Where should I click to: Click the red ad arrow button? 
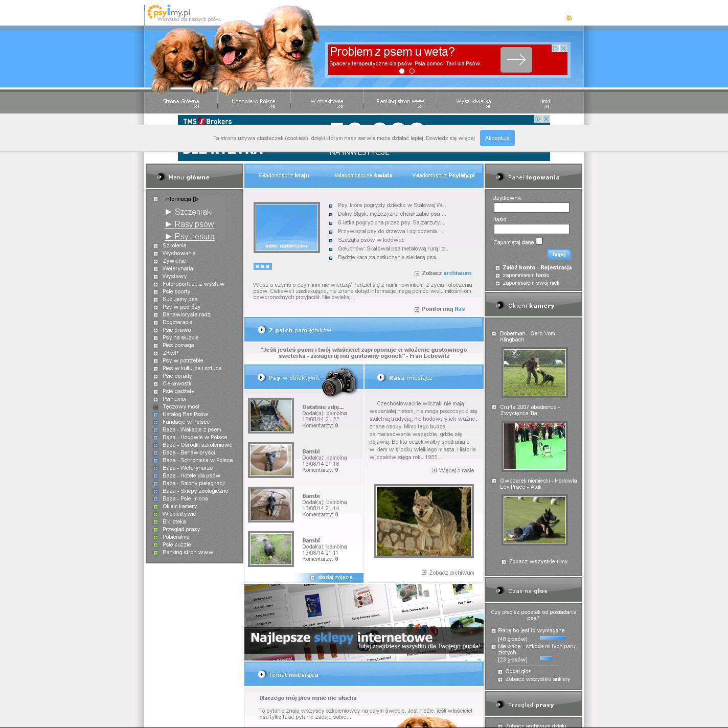(x=516, y=60)
